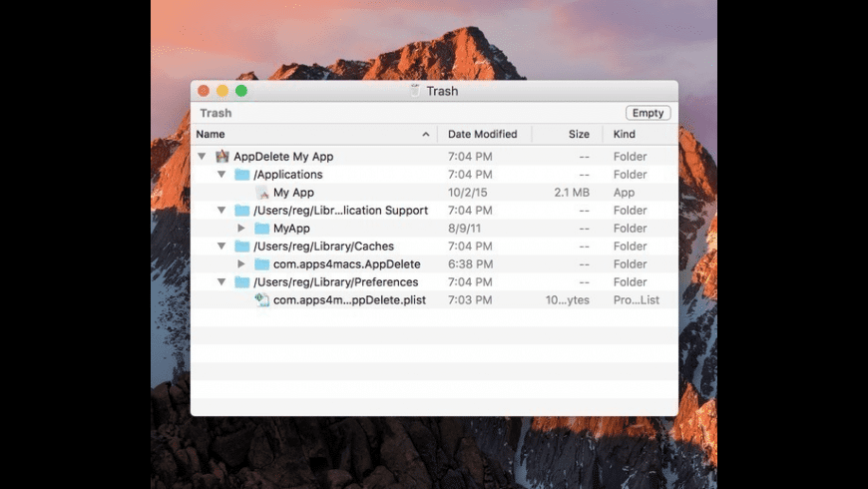Image resolution: width=868 pixels, height=489 pixels.
Task: Sort by Date Modified column header
Action: (482, 134)
